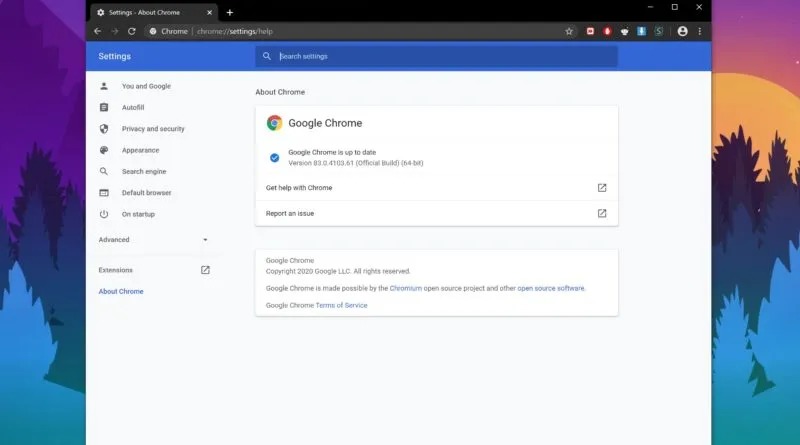
Task: Click the blue download extension icon
Action: [641, 31]
